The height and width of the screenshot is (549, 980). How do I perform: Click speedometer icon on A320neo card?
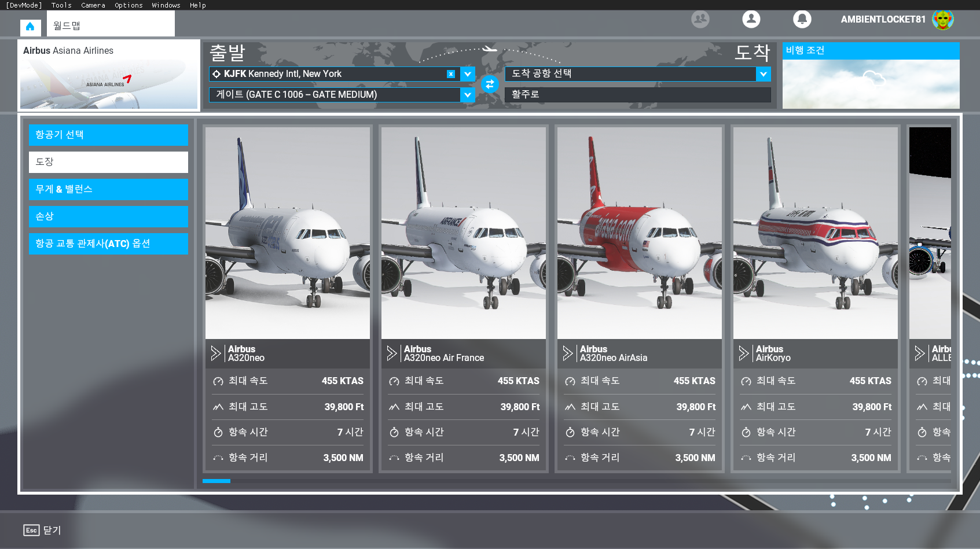point(218,381)
